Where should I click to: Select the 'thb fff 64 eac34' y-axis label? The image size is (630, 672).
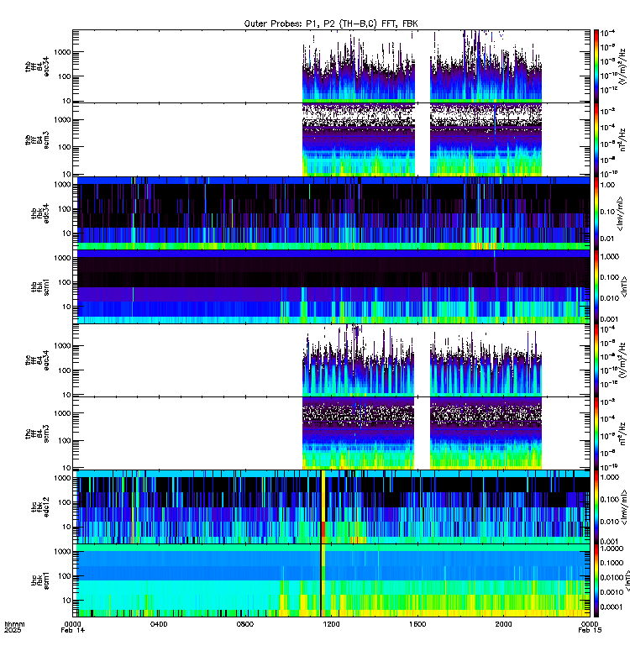pos(37,66)
